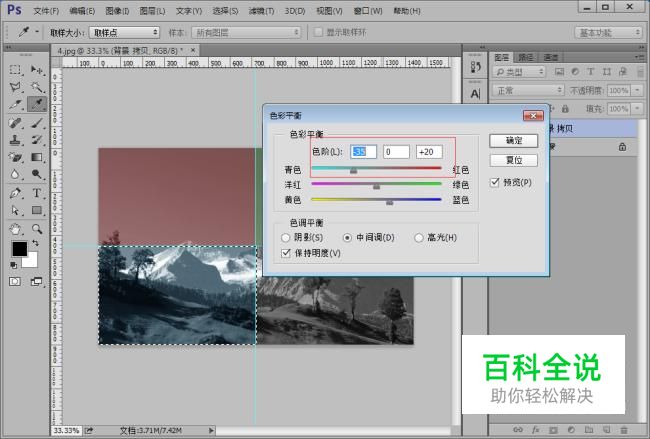Move the Magenta-Green slider handle

376,186
